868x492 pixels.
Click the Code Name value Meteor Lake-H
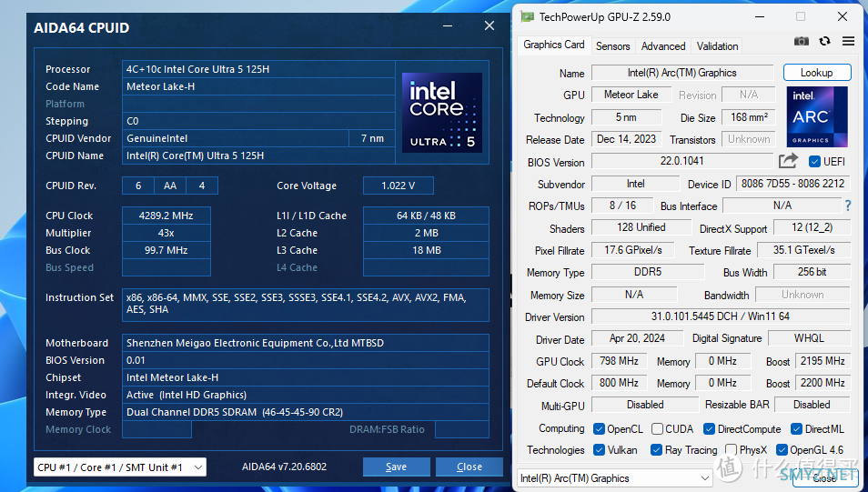[x=258, y=86]
